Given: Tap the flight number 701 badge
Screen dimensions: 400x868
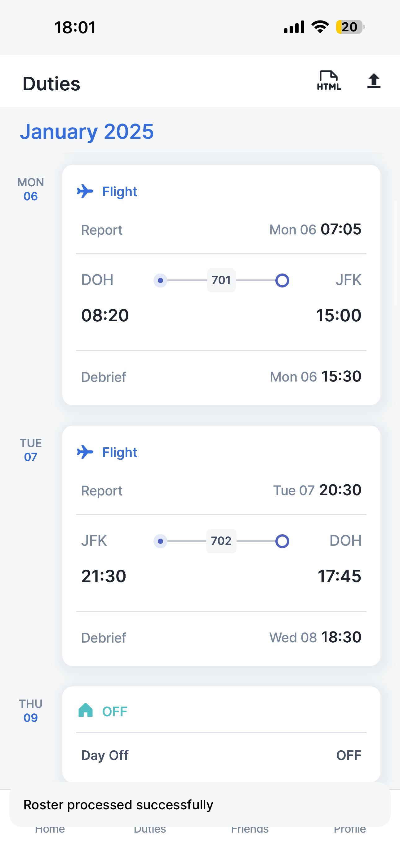Looking at the screenshot, I should click(221, 280).
